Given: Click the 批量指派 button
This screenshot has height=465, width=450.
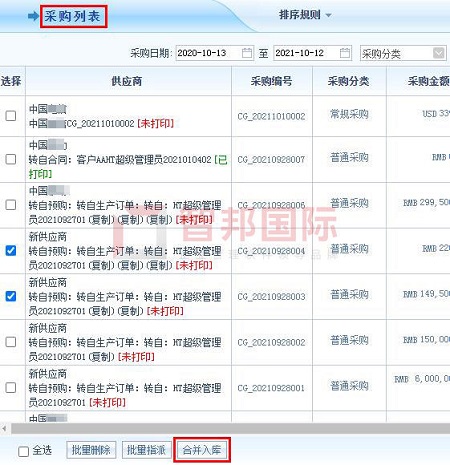Looking at the screenshot, I should (147, 450).
